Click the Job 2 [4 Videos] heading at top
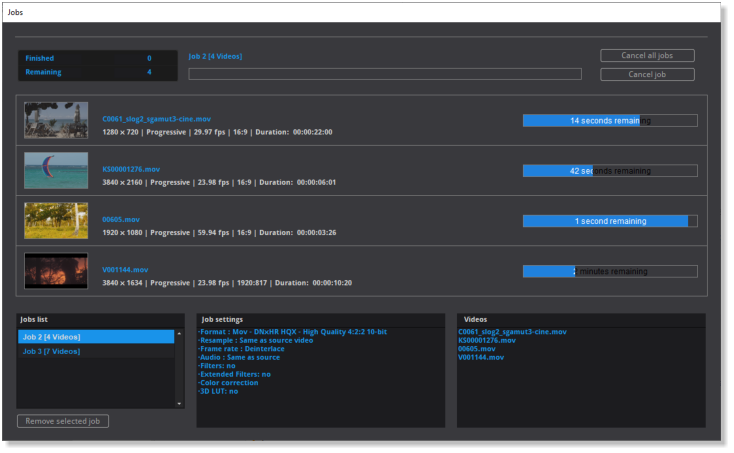The height and width of the screenshot is (453, 734). coord(215,56)
